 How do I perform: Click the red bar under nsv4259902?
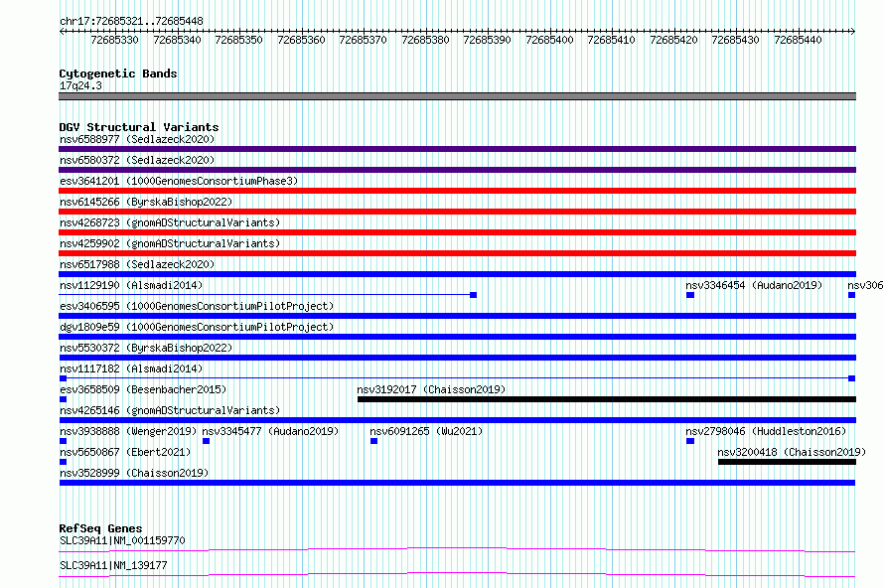(457, 253)
